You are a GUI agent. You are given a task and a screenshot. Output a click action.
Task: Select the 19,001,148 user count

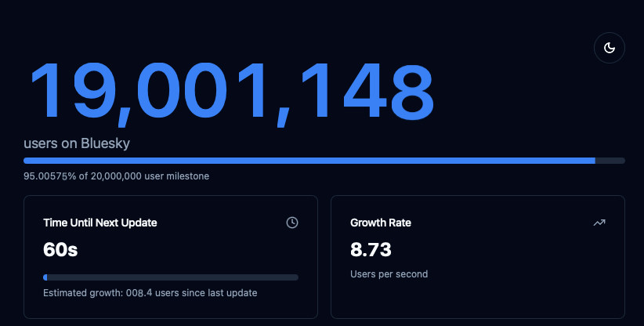[x=232, y=93]
